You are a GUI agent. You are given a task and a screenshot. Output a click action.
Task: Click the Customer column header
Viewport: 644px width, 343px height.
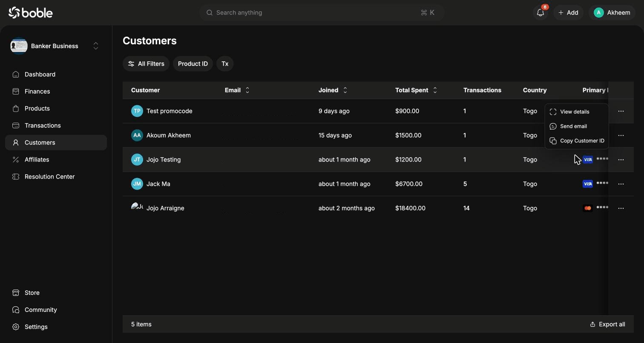(x=146, y=90)
